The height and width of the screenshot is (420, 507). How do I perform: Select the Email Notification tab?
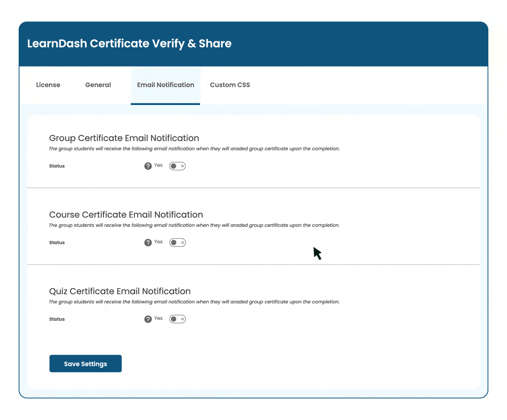click(x=166, y=85)
